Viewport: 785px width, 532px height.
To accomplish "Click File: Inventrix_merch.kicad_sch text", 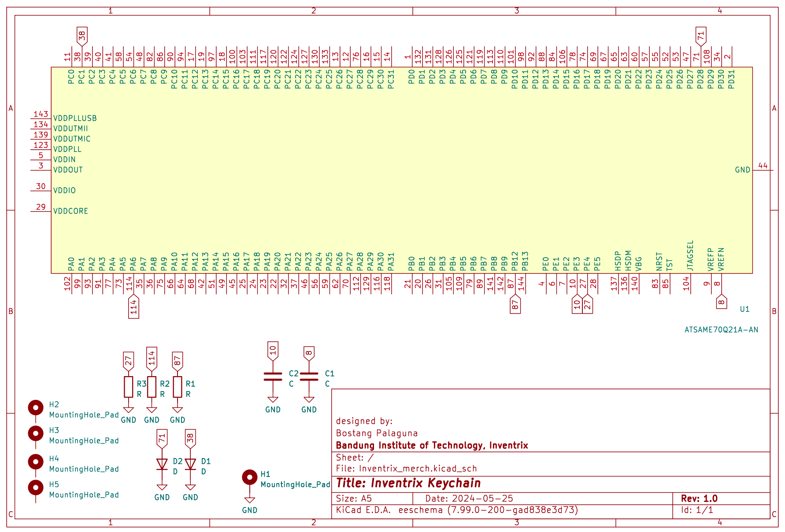I will (406, 469).
